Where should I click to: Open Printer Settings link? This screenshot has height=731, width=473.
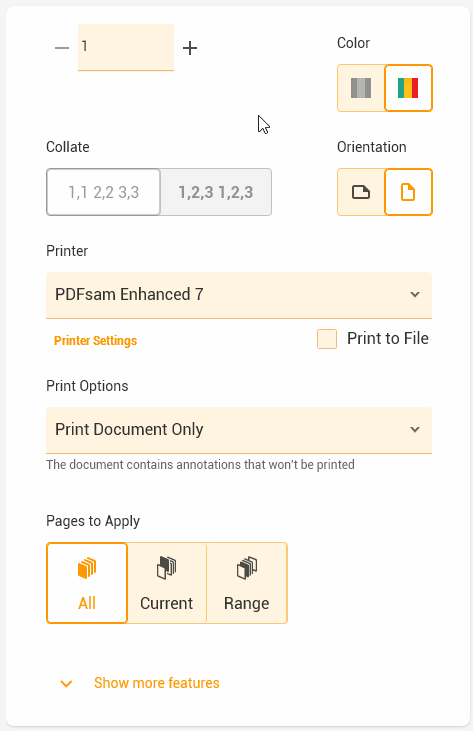96,341
